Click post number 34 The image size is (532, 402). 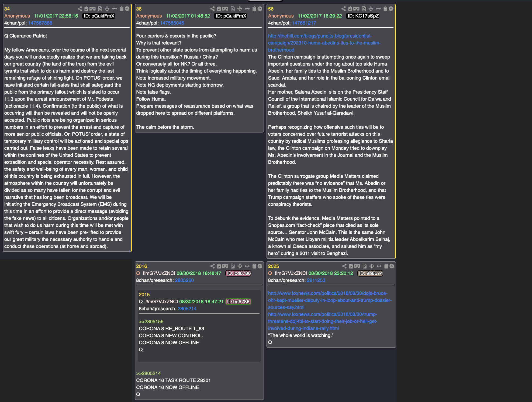tap(7, 9)
